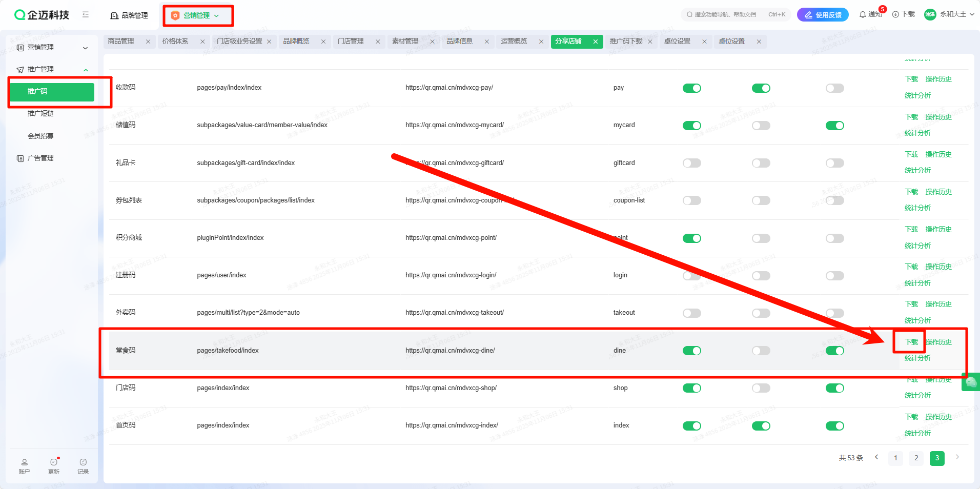Go to page 2 in pagination
Screen dimensions: 980x489
tap(916, 458)
